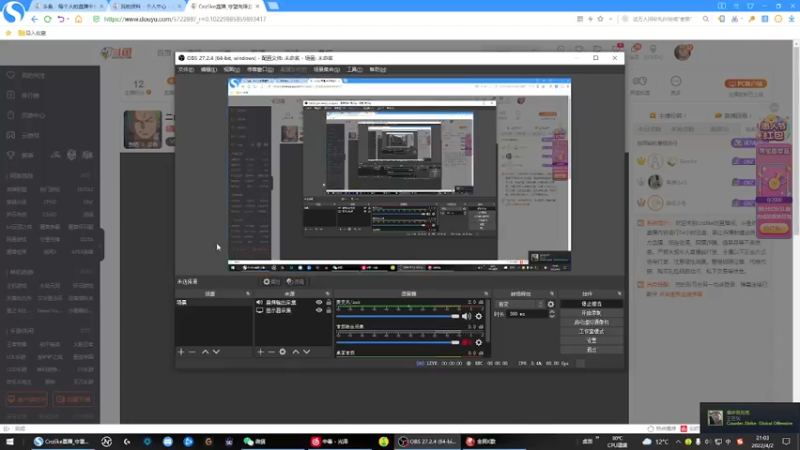Click the Stop Streaming button in OBS controls
This screenshot has width=800, height=450.
[x=591, y=304]
